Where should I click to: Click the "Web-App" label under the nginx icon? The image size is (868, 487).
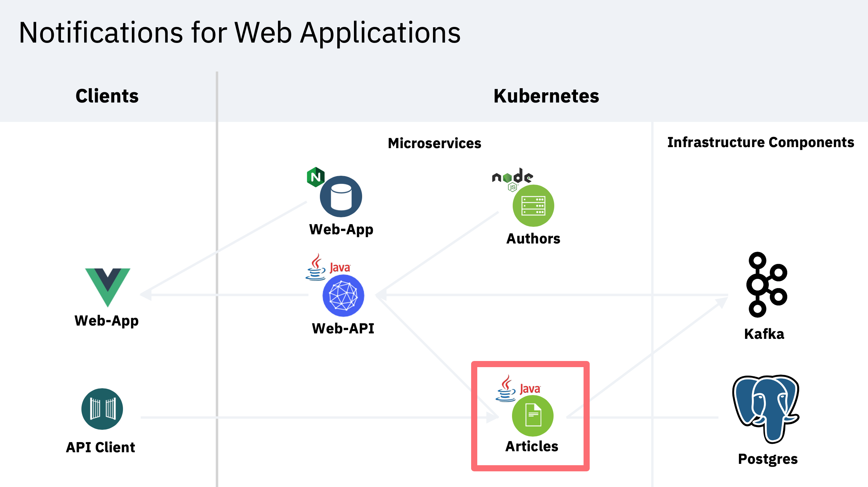(341, 230)
